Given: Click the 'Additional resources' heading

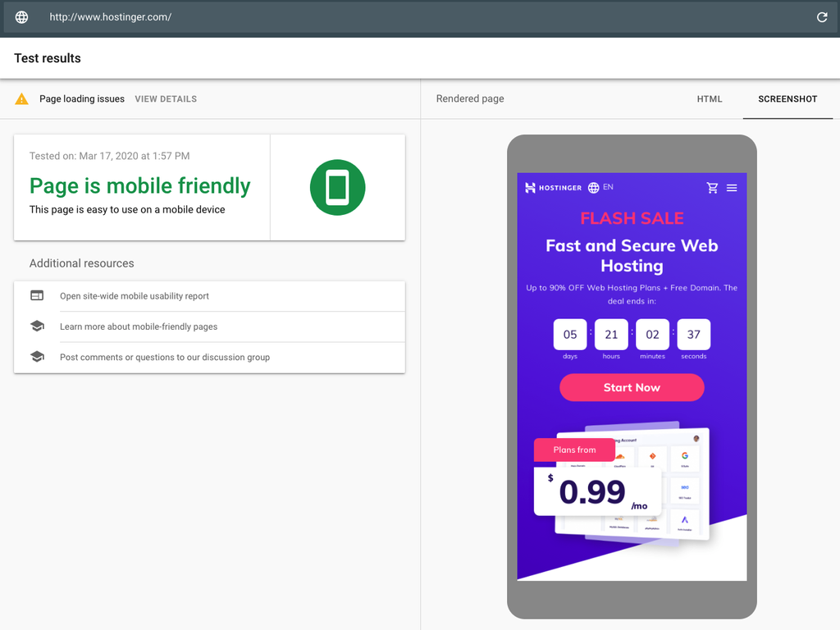Looking at the screenshot, I should (81, 263).
